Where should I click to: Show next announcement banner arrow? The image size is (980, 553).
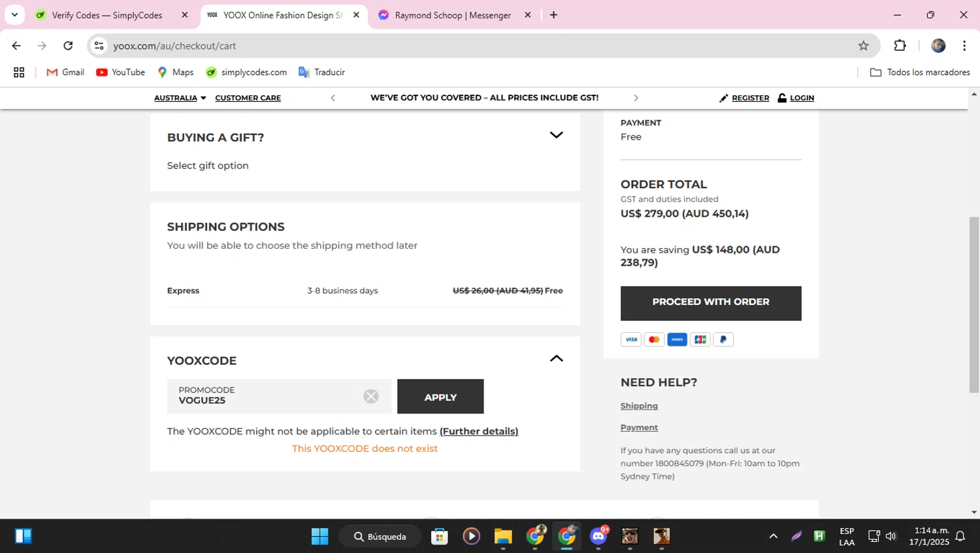click(636, 98)
